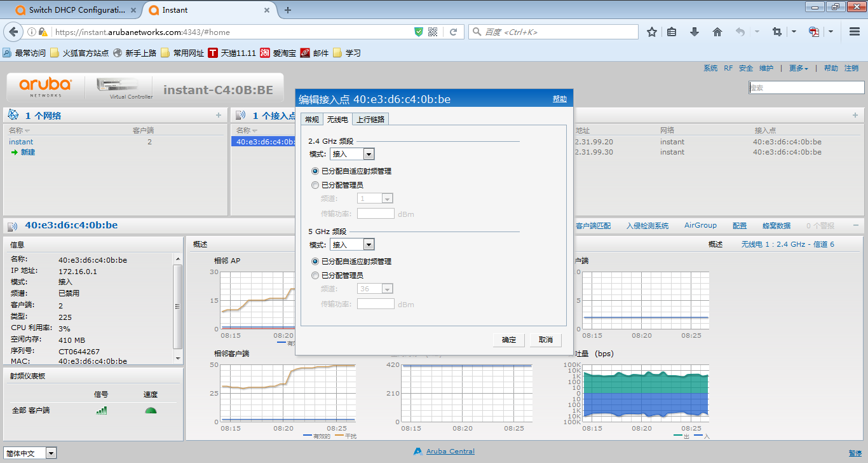Click the screenshot crop tool icon
The image size is (868, 463).
tap(776, 32)
